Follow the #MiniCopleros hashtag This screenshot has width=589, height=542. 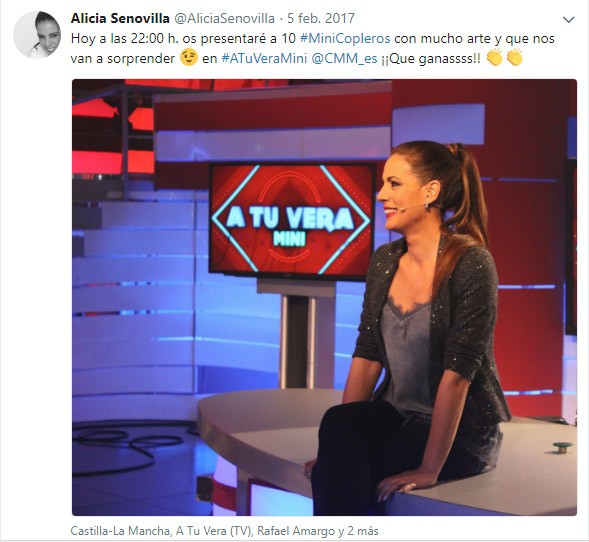(x=345, y=39)
